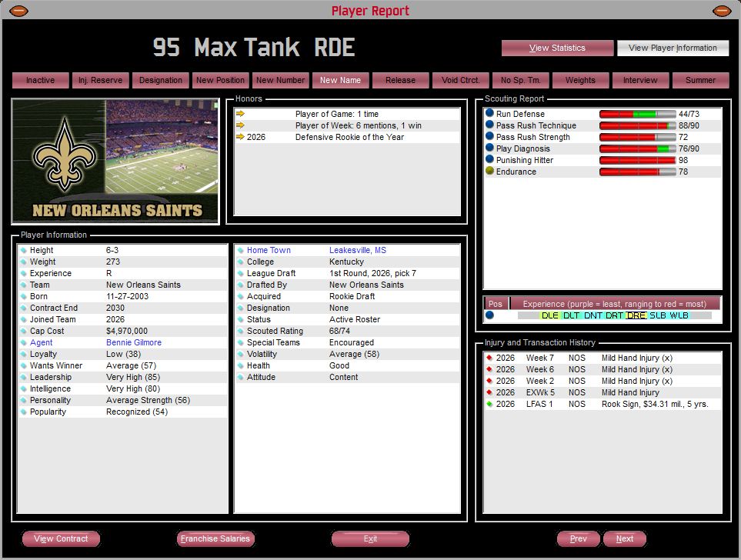Select the DRE position experience swatch
This screenshot has width=741, height=560.
[636, 315]
